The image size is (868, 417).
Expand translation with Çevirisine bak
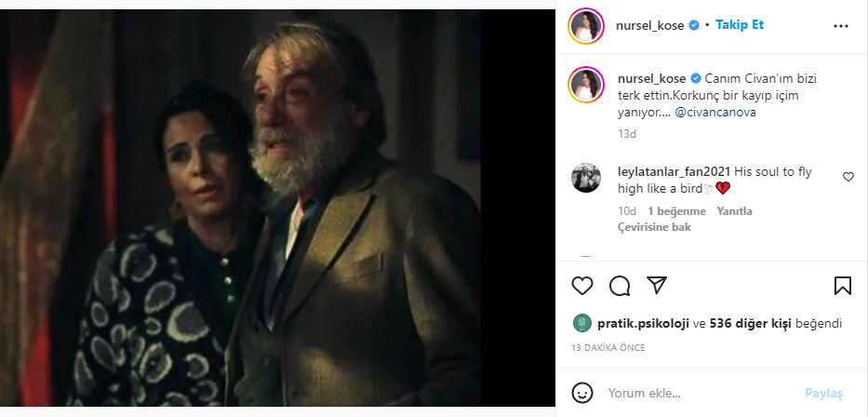tap(654, 227)
